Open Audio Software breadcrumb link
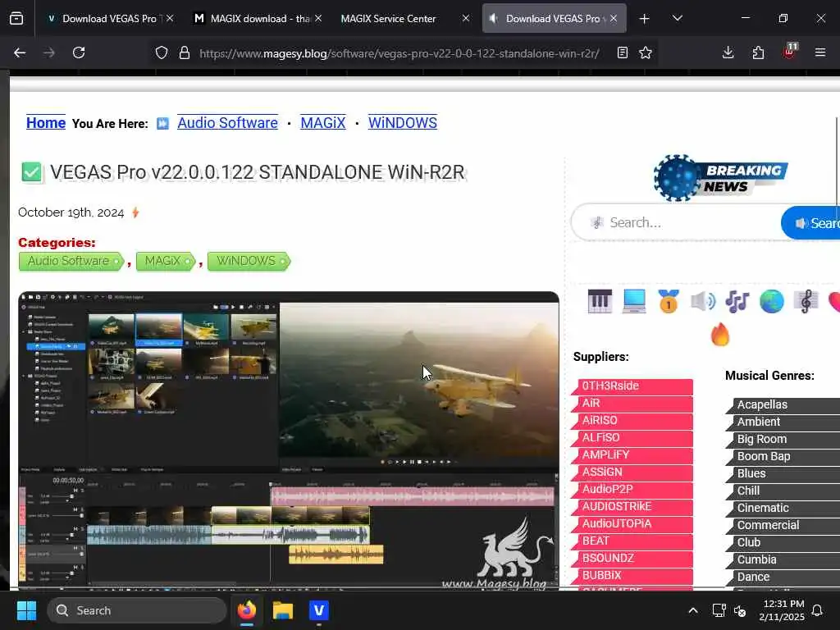840x630 pixels. tap(228, 123)
